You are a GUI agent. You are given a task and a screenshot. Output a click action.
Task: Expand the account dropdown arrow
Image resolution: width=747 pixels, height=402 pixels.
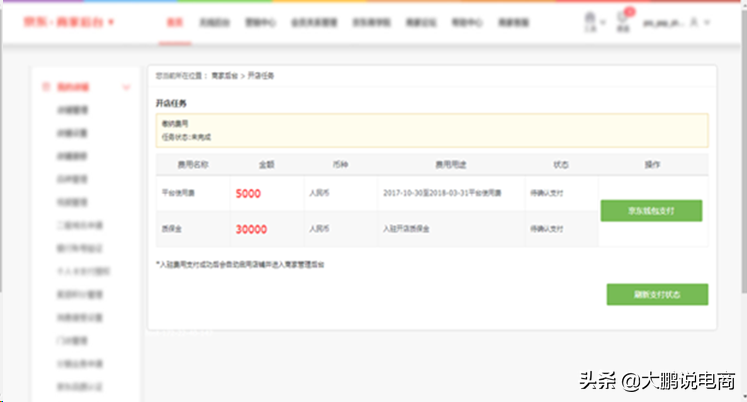[x=707, y=22]
